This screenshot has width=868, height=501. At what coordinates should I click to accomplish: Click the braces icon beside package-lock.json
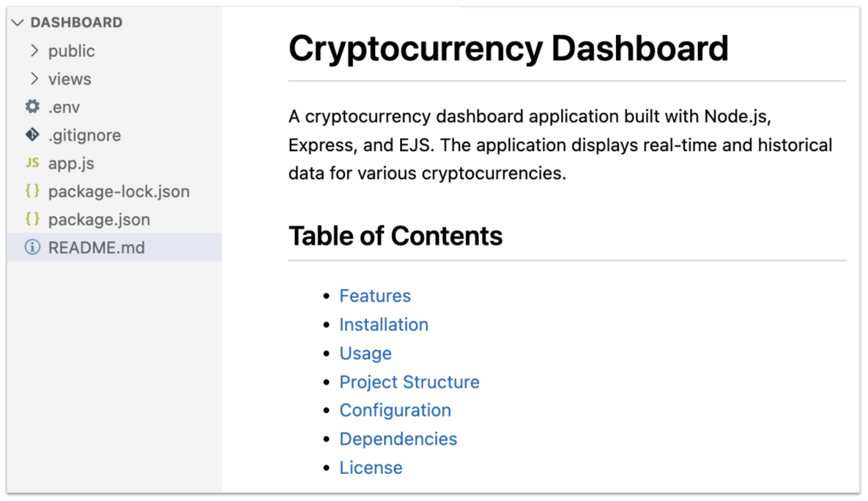[x=32, y=191]
